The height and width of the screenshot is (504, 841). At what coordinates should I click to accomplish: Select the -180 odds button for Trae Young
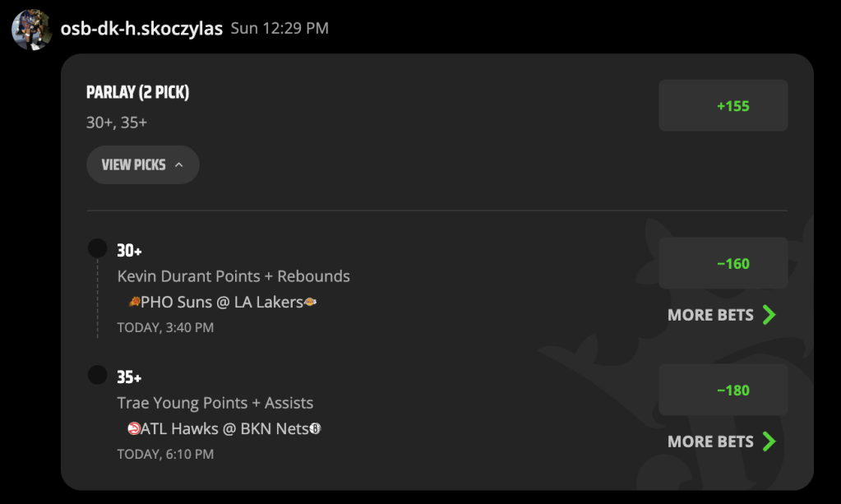pos(723,390)
